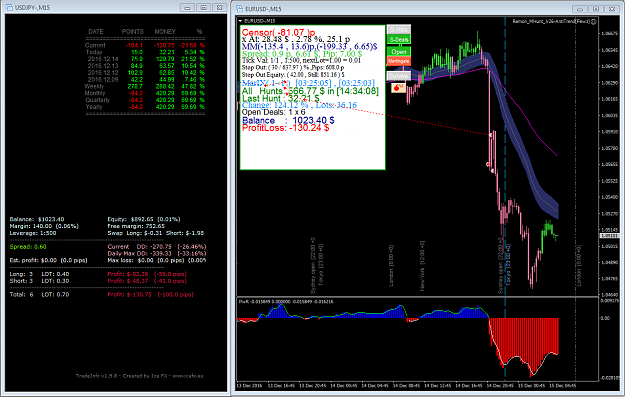Viewport: 625px width, 397px height.
Task: Click the red flame icon button
Action: pos(398,88)
